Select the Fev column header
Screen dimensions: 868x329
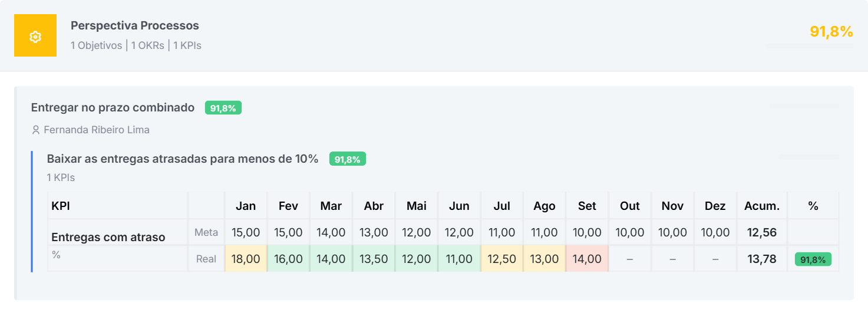point(288,206)
